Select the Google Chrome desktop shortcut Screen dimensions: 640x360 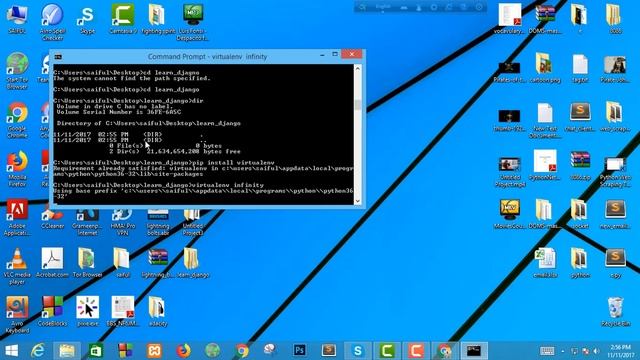tap(17, 119)
